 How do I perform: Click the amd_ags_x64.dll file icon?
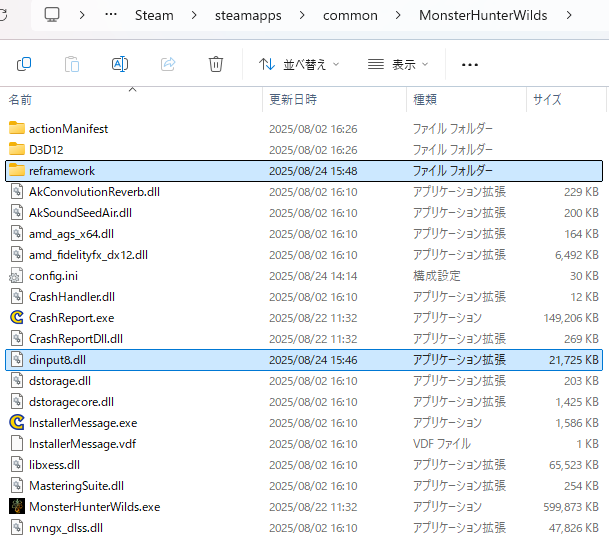click(17, 233)
